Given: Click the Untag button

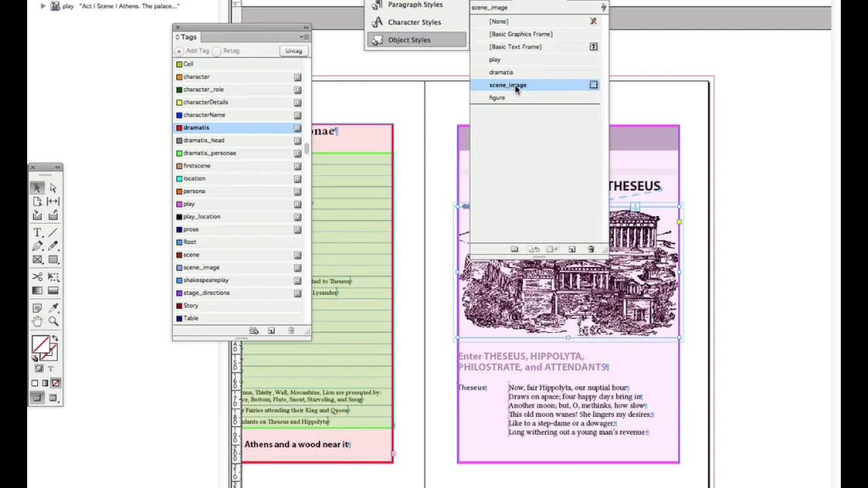Looking at the screenshot, I should (x=294, y=51).
